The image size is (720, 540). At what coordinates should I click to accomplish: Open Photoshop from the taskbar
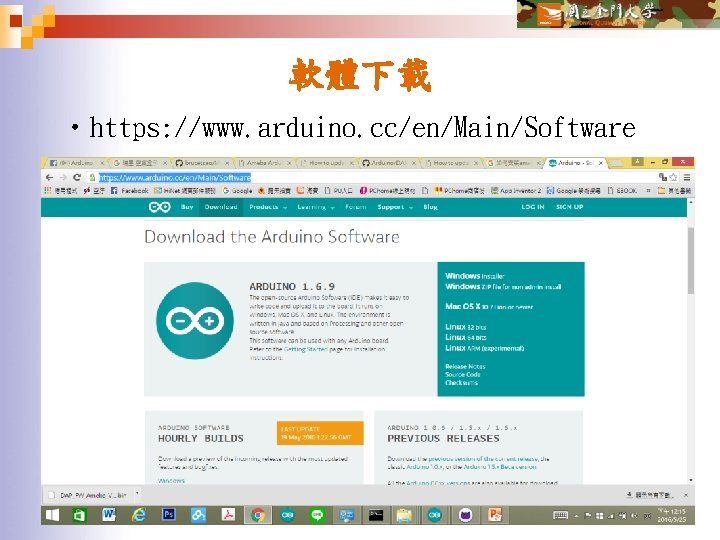tap(169, 515)
